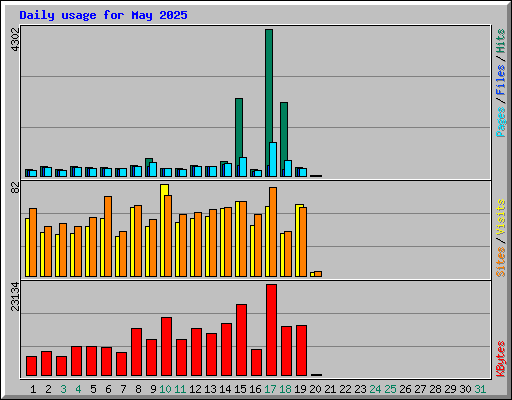The height and width of the screenshot is (400, 512).
Task: Click the day 31 axis label
Action: 480,389
